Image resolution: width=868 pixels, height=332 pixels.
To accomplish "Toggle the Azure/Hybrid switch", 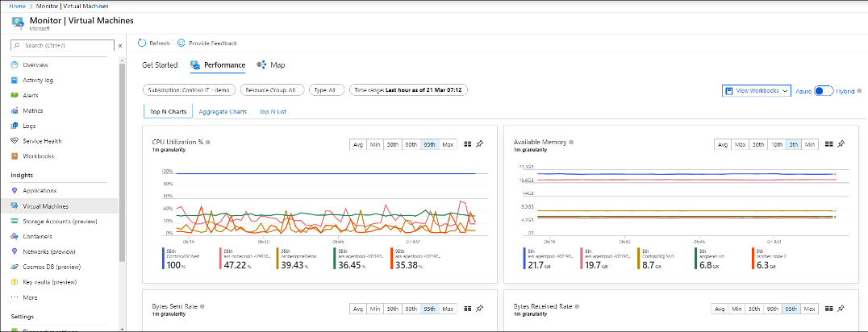I will (x=823, y=91).
